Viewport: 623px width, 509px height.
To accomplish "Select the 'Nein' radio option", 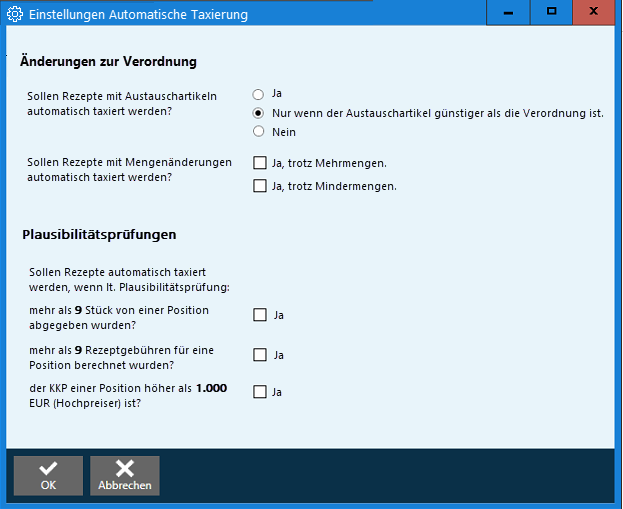I will tap(258, 132).
